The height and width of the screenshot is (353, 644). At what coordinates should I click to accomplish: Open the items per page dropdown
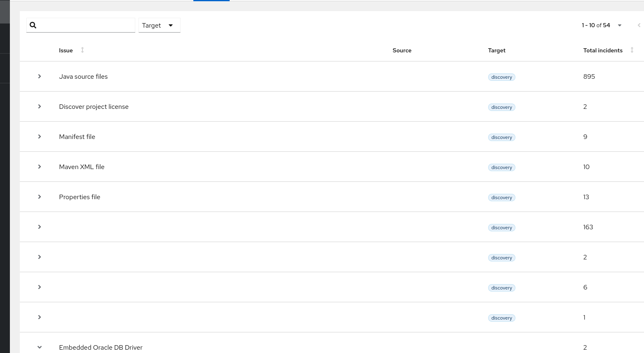(619, 25)
